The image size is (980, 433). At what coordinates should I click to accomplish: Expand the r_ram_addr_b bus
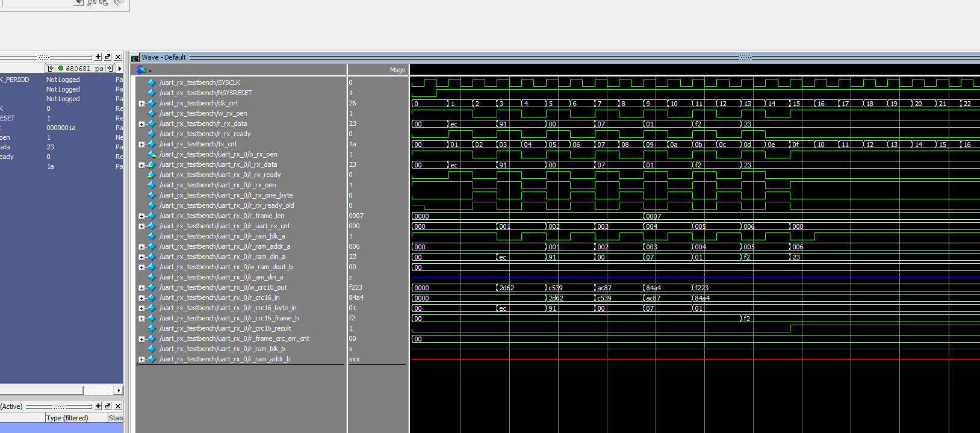(141, 360)
